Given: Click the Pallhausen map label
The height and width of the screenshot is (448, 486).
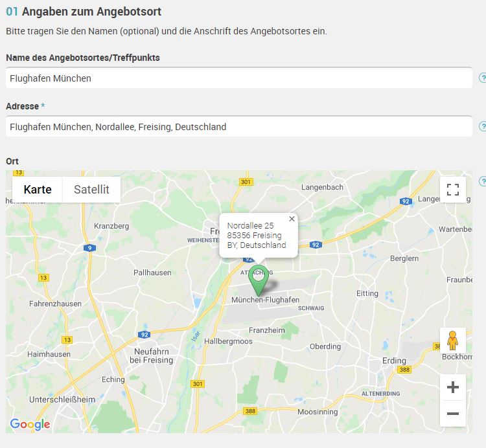Looking at the screenshot, I should tap(152, 273).
